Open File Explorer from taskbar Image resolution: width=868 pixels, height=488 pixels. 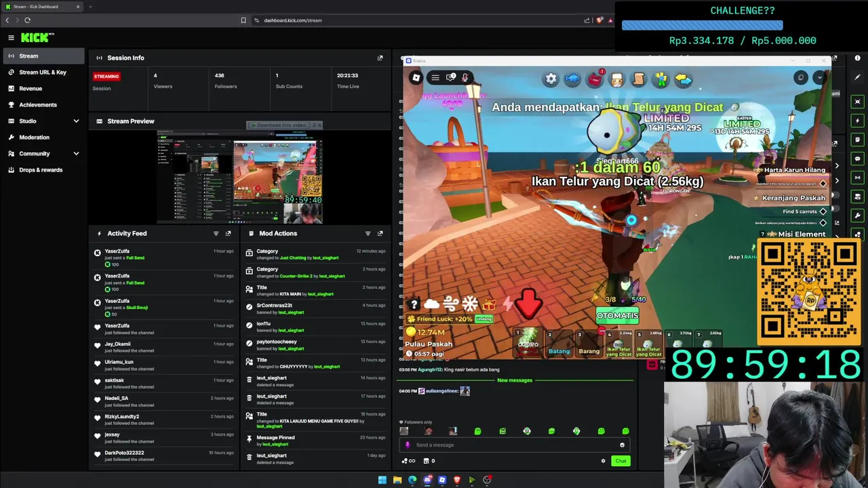point(397,480)
